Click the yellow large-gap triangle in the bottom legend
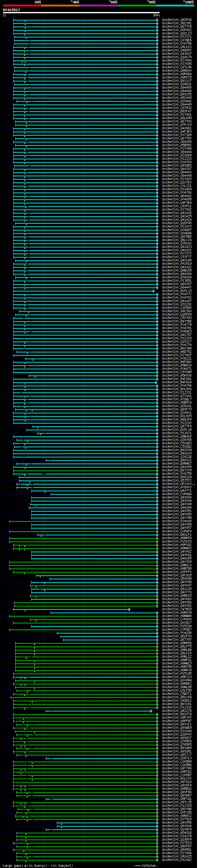The height and width of the screenshot is (868, 197). click(x=25, y=865)
